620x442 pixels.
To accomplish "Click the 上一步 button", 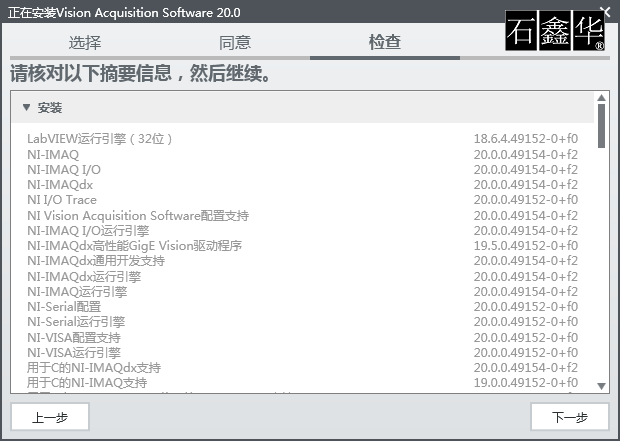I will click(x=50, y=417).
